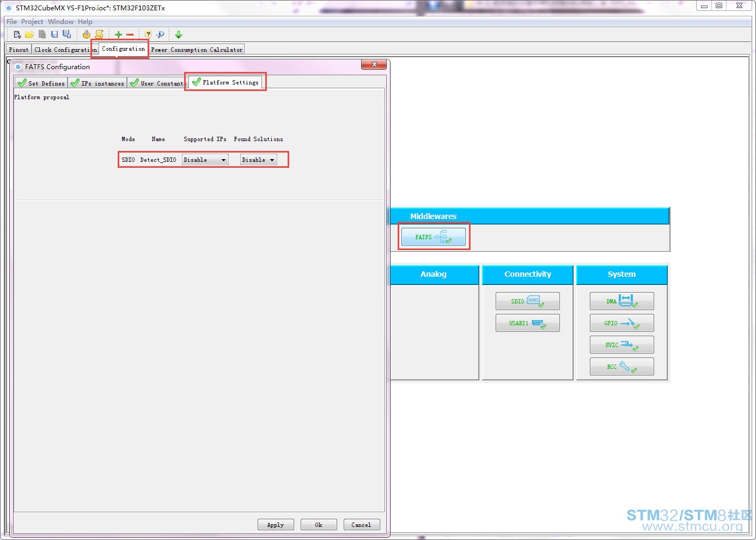This screenshot has height=540, width=756.
Task: Click the Help question mark icon
Action: coord(148,34)
